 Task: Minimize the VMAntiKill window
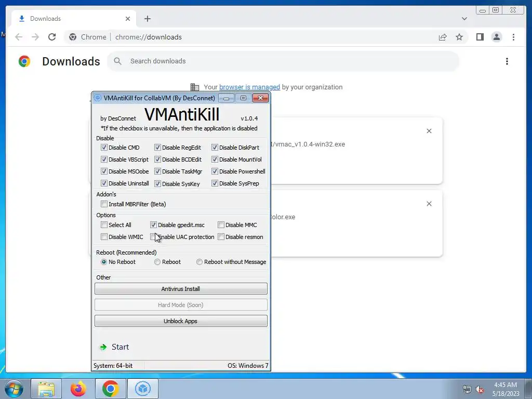(x=227, y=98)
